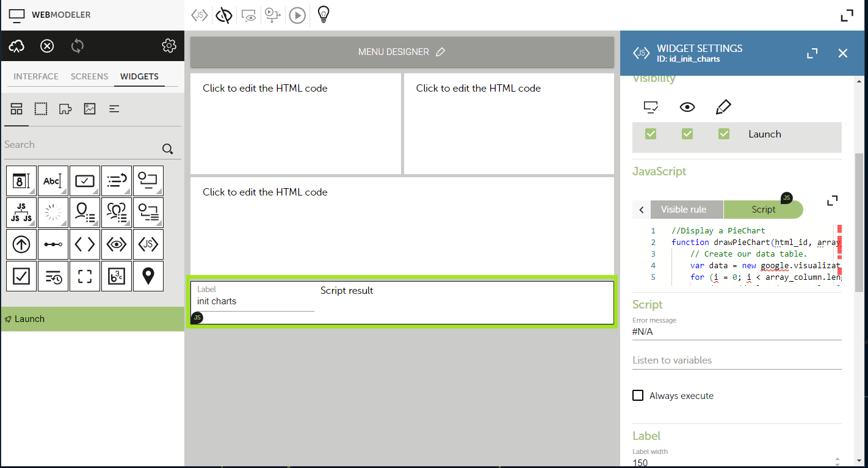Click the Error message field showing #N/A

(737, 332)
